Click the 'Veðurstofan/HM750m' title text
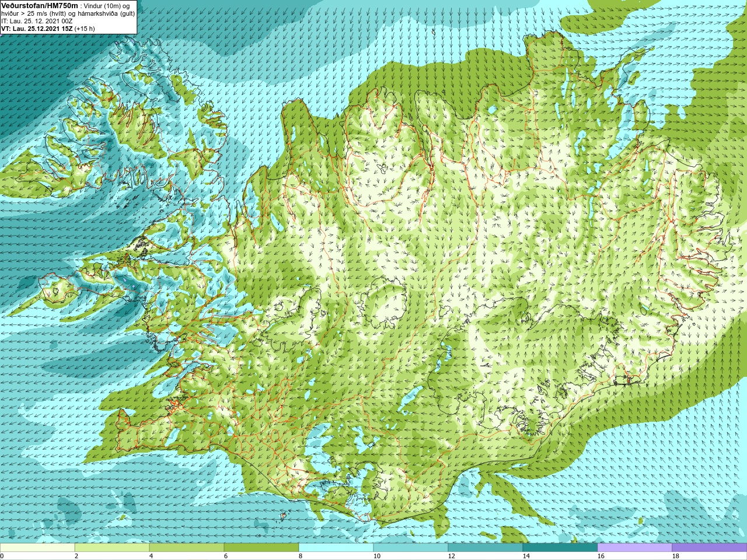 click(39, 5)
